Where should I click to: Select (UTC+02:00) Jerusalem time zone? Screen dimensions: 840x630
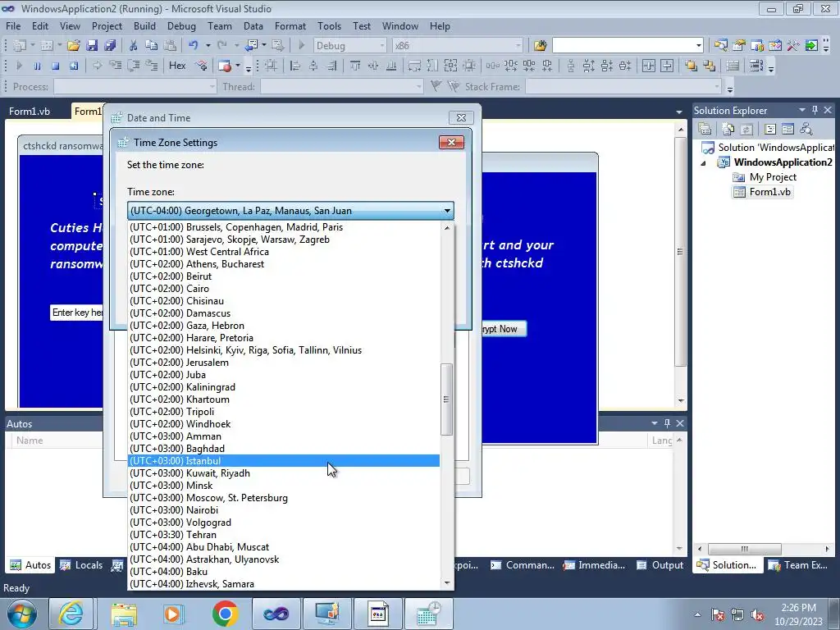(x=283, y=363)
